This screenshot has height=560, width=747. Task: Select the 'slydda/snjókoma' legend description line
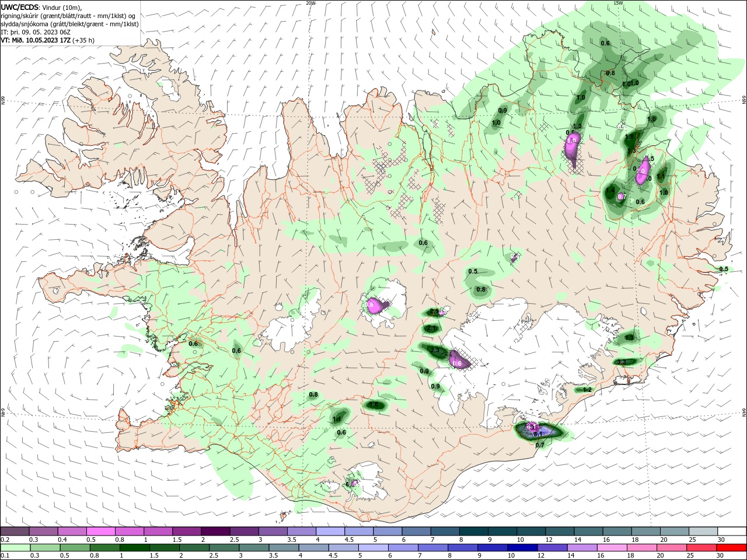pyautogui.click(x=69, y=24)
